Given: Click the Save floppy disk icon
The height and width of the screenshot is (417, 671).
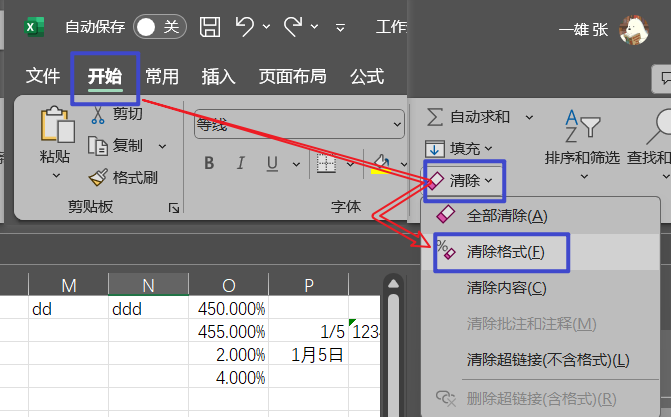Looking at the screenshot, I should pos(210,27).
